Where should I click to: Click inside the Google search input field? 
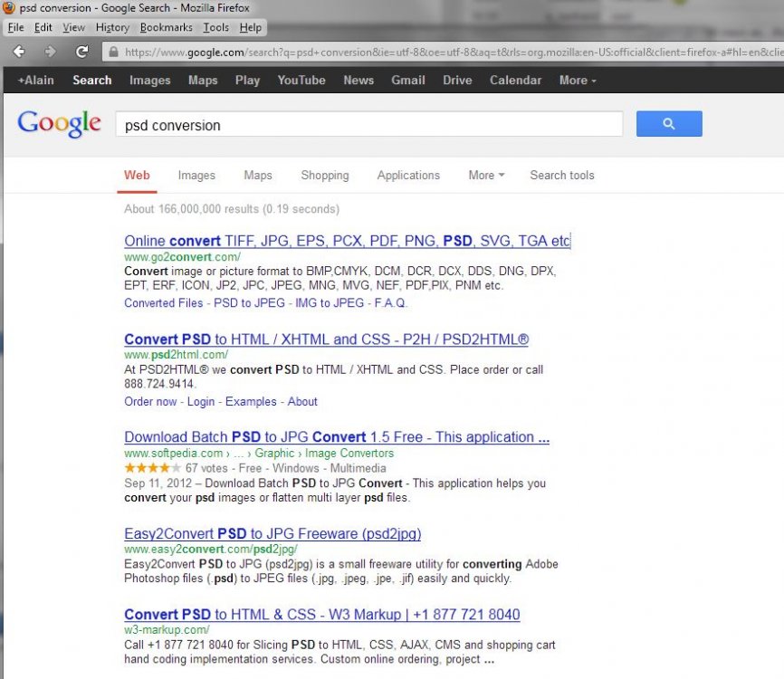tap(362, 124)
